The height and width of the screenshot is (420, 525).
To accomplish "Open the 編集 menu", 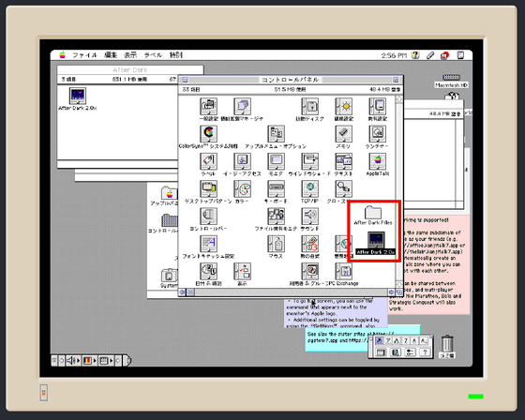I will 111,55.
